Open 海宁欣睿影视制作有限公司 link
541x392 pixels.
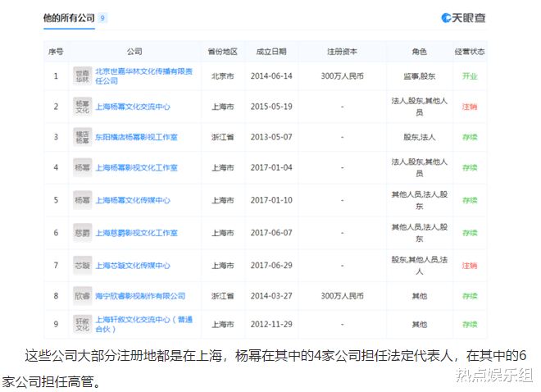(140, 296)
